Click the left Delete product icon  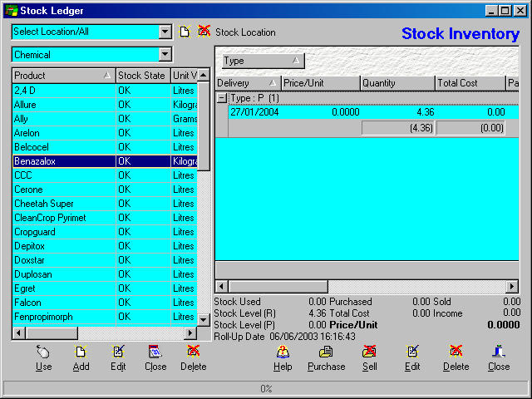(x=194, y=352)
